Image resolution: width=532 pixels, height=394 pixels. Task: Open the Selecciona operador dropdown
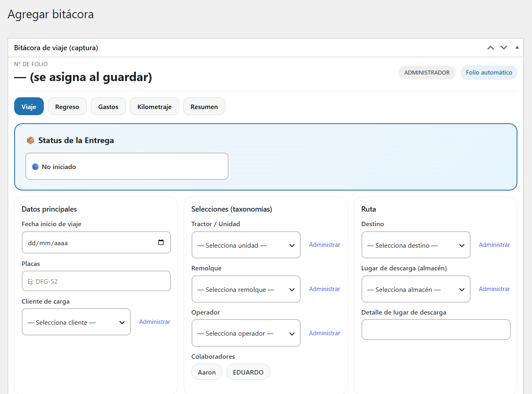(246, 333)
